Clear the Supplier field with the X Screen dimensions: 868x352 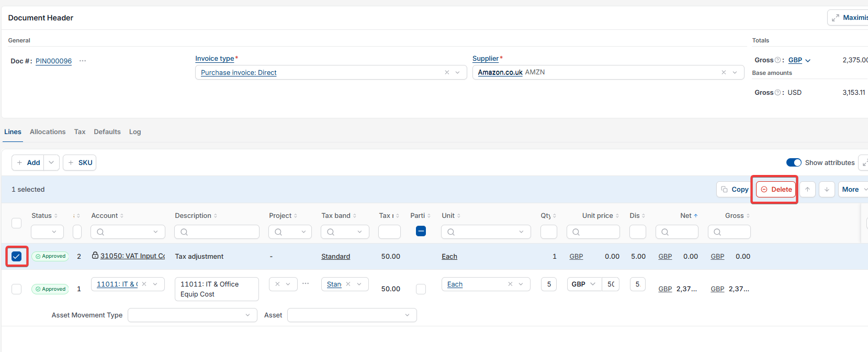(724, 72)
